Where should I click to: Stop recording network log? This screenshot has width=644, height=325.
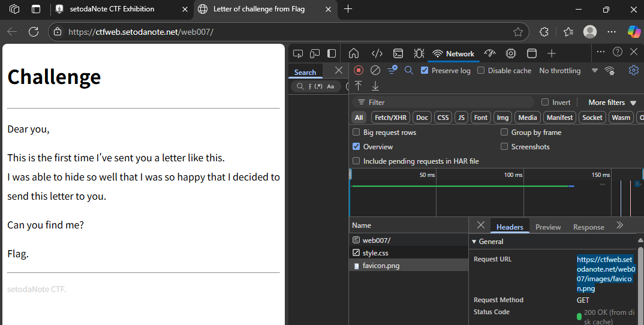point(359,70)
